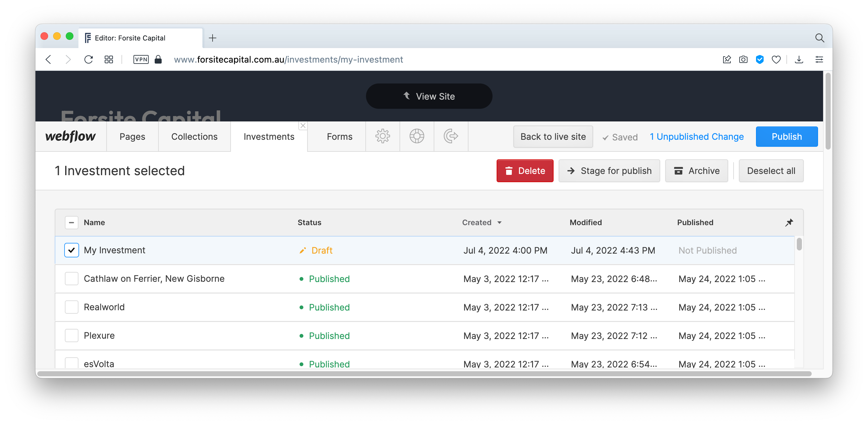
Task: Open the site settings gear icon
Action: click(x=382, y=136)
